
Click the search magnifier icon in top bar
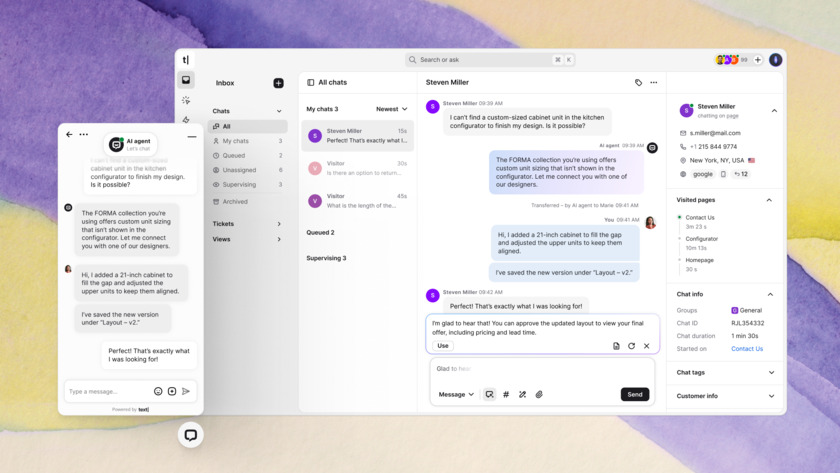[412, 59]
